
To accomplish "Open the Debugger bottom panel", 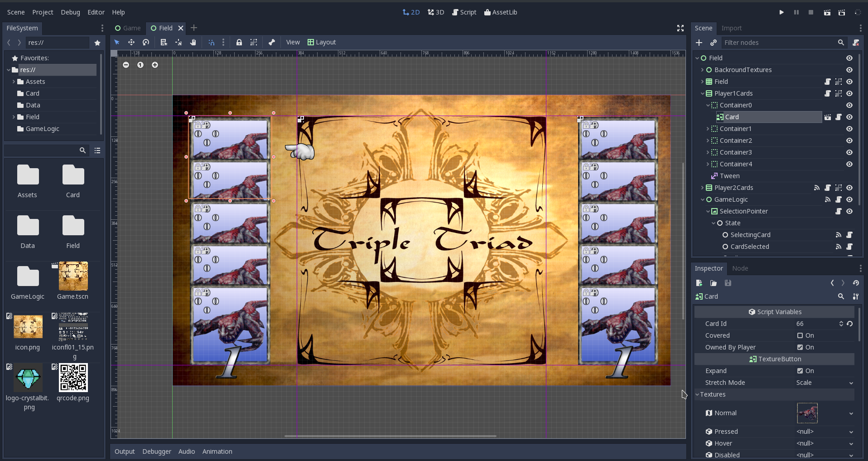I will tap(157, 451).
